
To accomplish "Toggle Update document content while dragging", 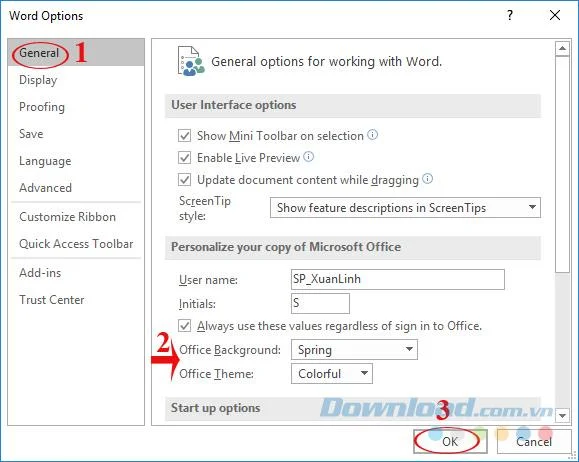I will 184,180.
